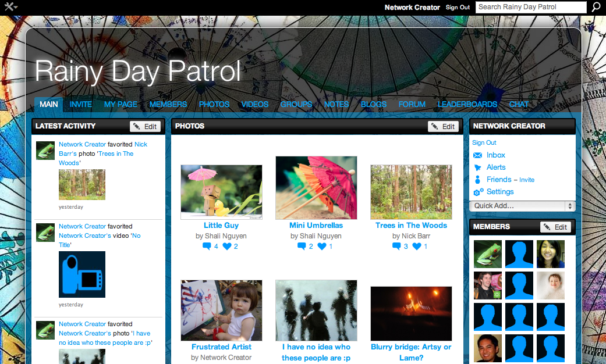Click the red-haired child member avatar
Screen dimensions: 606x364
[551, 286]
